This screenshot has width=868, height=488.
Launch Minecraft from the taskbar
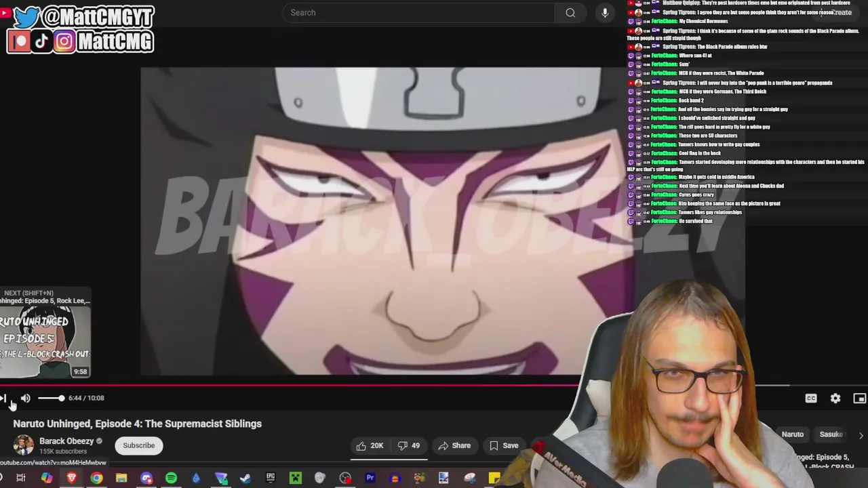pos(295,478)
